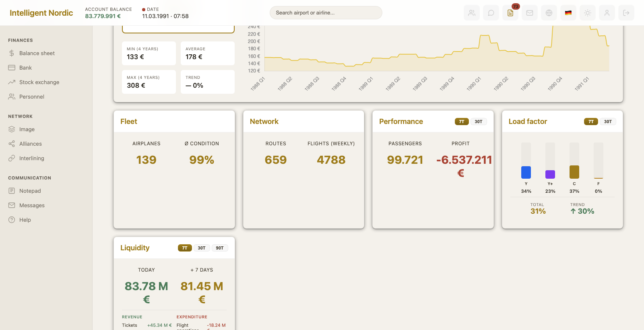
Task: Click the purple Y+ class load bar
Action: click(x=550, y=174)
